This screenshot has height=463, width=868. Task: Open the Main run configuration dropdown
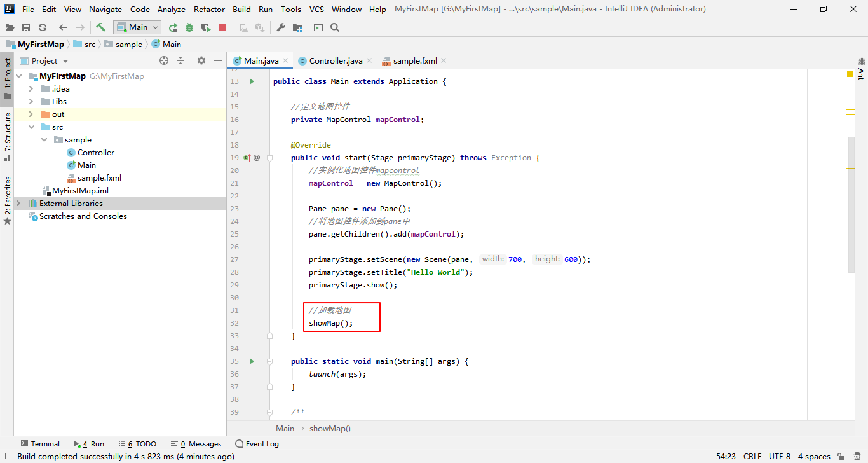[137, 27]
